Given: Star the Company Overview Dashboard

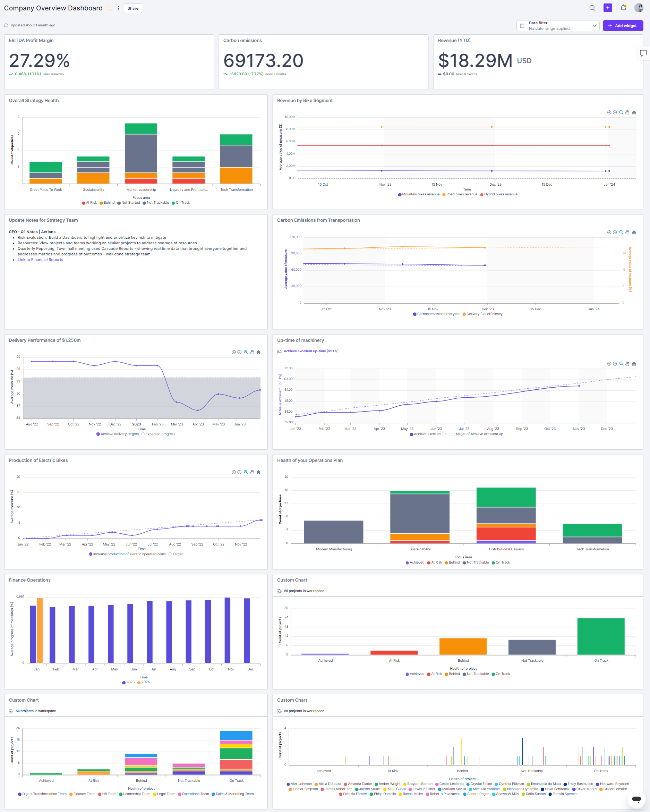Looking at the screenshot, I should point(109,8).
